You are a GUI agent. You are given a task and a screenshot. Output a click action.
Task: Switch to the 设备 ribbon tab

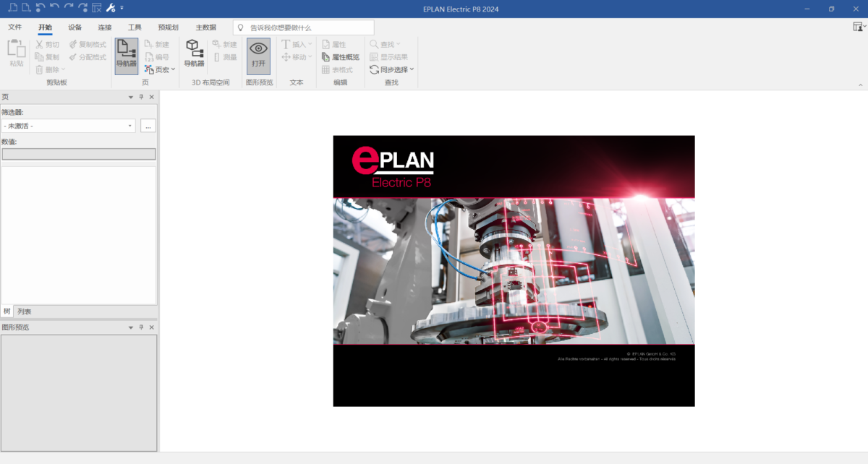click(75, 27)
